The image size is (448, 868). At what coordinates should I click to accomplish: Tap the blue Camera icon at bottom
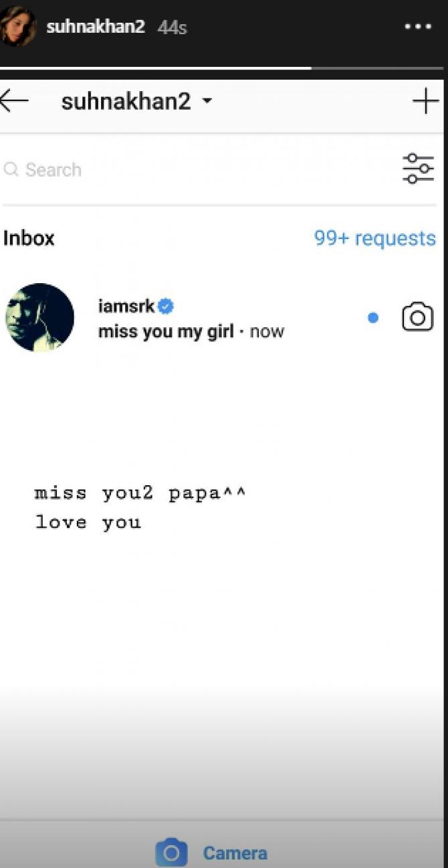click(x=171, y=853)
